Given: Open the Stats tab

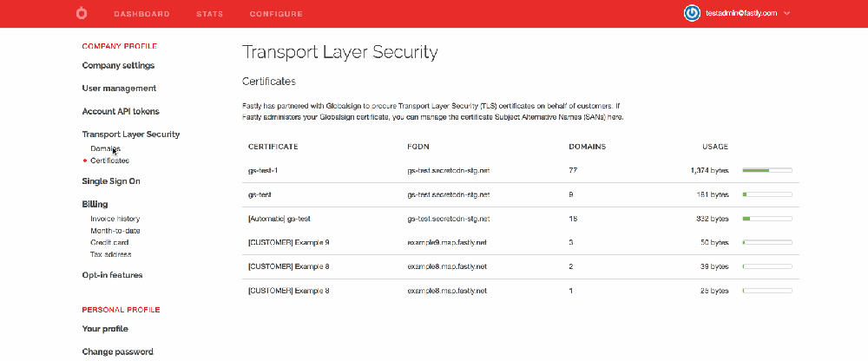Looking at the screenshot, I should (x=209, y=14).
